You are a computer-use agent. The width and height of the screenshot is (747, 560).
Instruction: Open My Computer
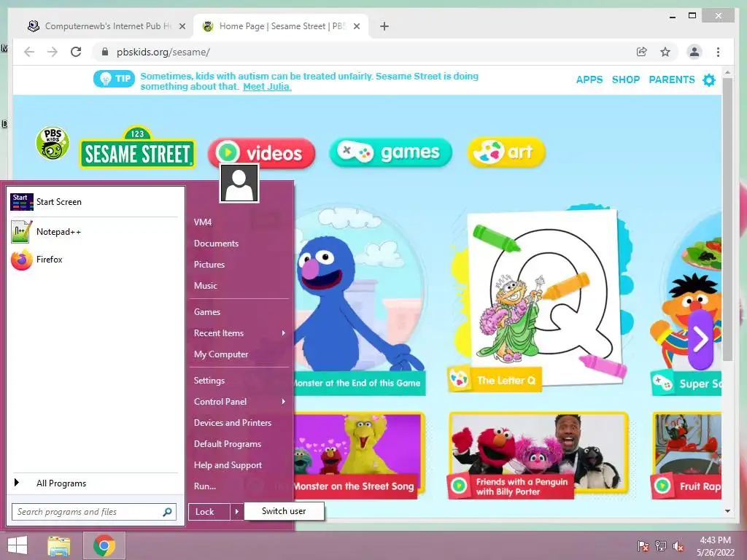[239, 354]
